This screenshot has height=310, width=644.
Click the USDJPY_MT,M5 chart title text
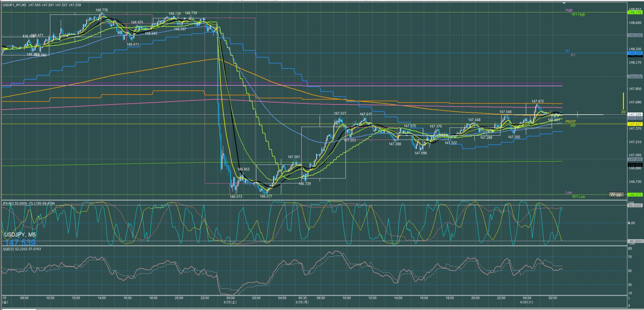coord(14,5)
